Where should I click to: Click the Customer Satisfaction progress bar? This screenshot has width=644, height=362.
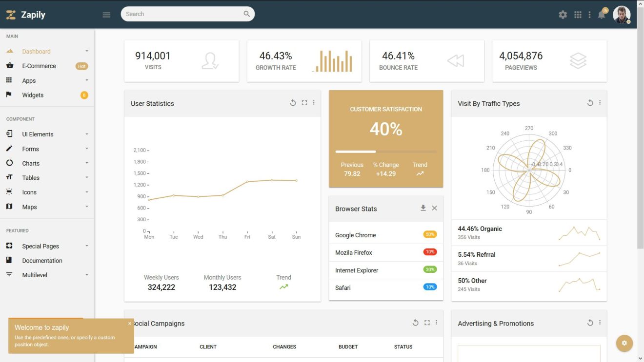coord(385,152)
